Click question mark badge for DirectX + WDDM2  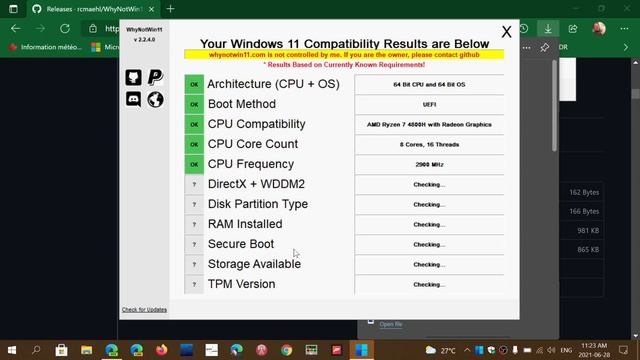click(194, 184)
